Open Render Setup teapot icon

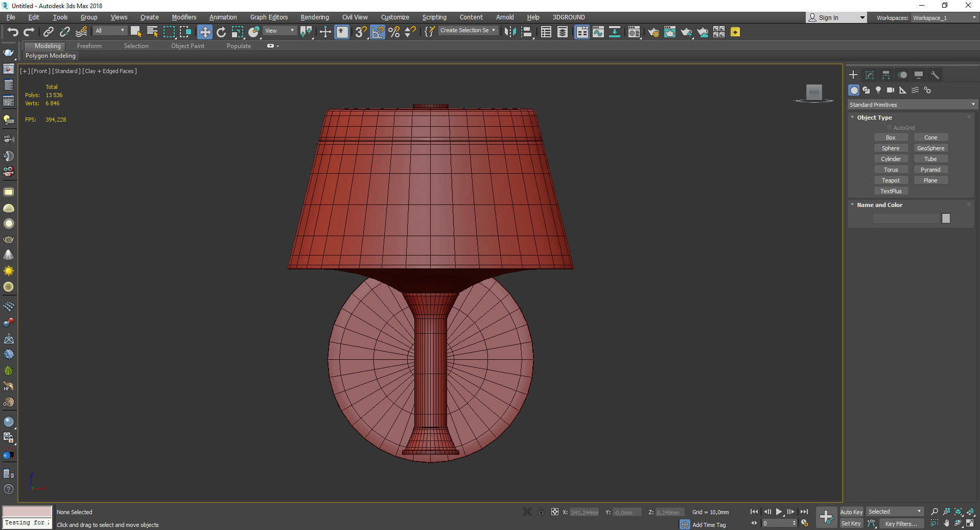point(653,32)
